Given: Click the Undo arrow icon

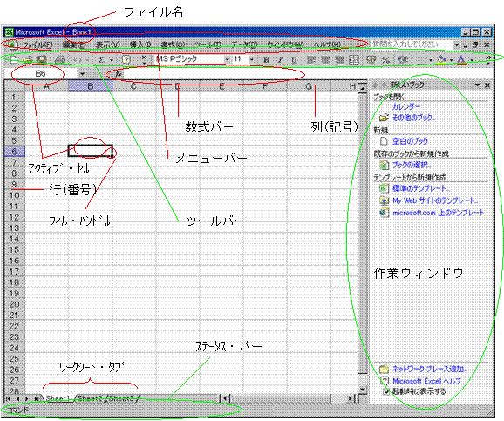Looking at the screenshot, I should 78,59.
